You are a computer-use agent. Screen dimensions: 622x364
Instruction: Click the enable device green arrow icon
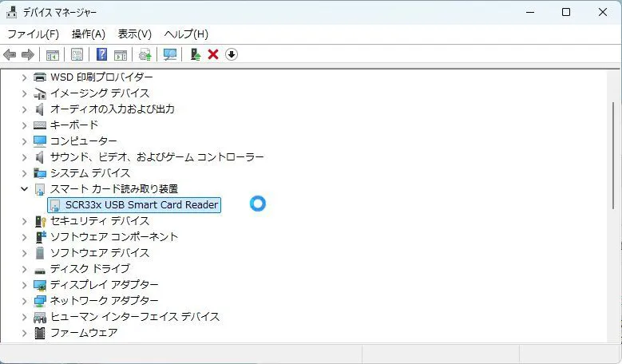[x=195, y=54]
